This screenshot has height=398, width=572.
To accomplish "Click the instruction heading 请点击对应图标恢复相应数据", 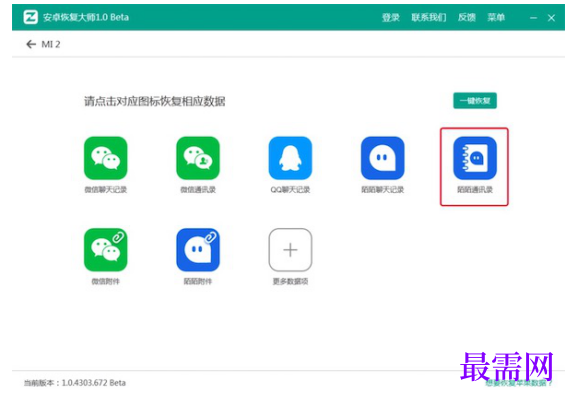I will (154, 101).
